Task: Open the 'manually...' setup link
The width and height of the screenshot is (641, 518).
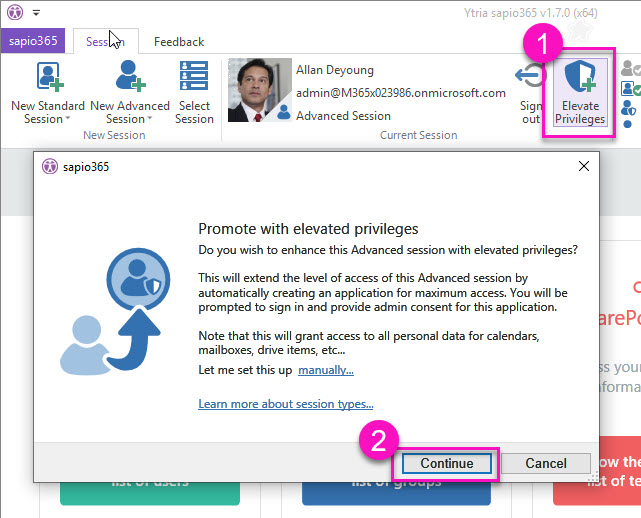Action: tap(326, 370)
